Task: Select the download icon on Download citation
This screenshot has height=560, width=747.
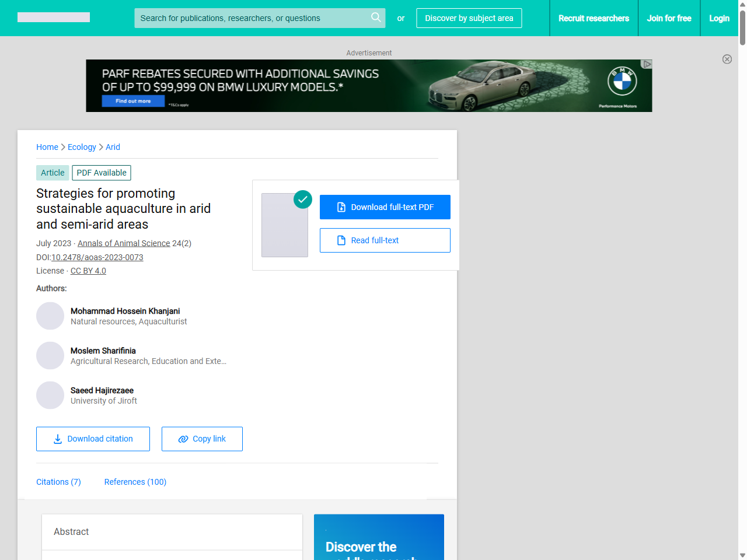Action: [57, 439]
